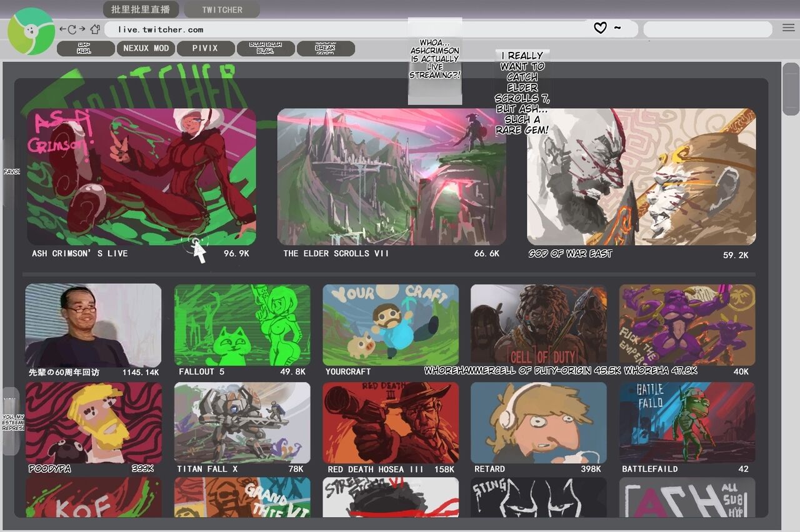Watch the Red Death Hosea III stream
Image resolution: width=800 pixels, height=532 pixels.
[391, 423]
